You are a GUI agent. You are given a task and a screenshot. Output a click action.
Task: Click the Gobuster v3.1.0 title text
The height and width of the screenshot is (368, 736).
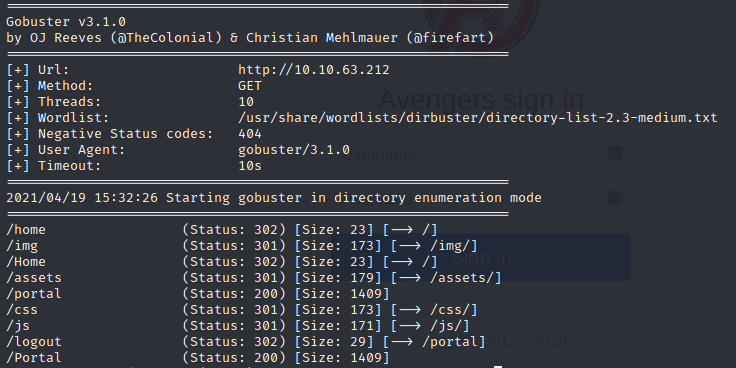pos(66,22)
